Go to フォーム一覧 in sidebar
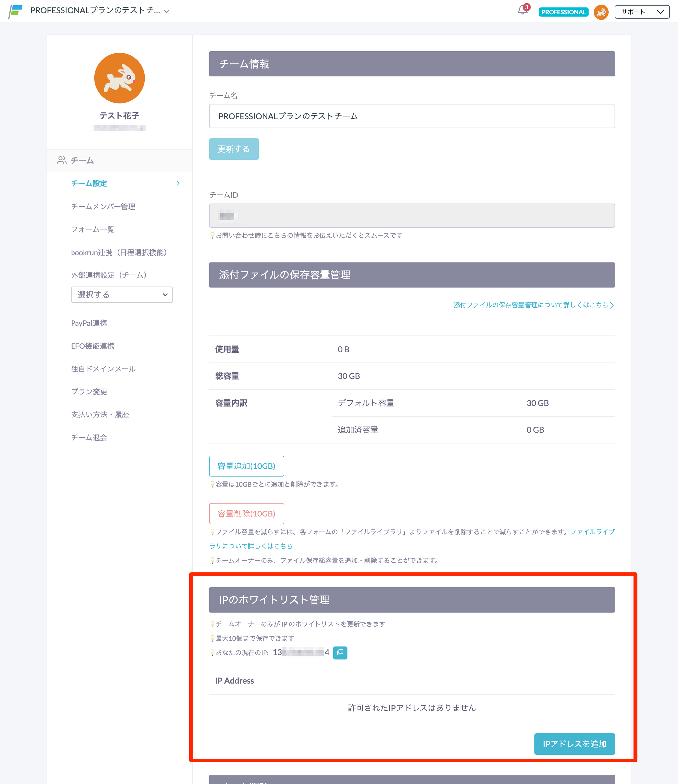This screenshot has height=784, width=678. 92,229
